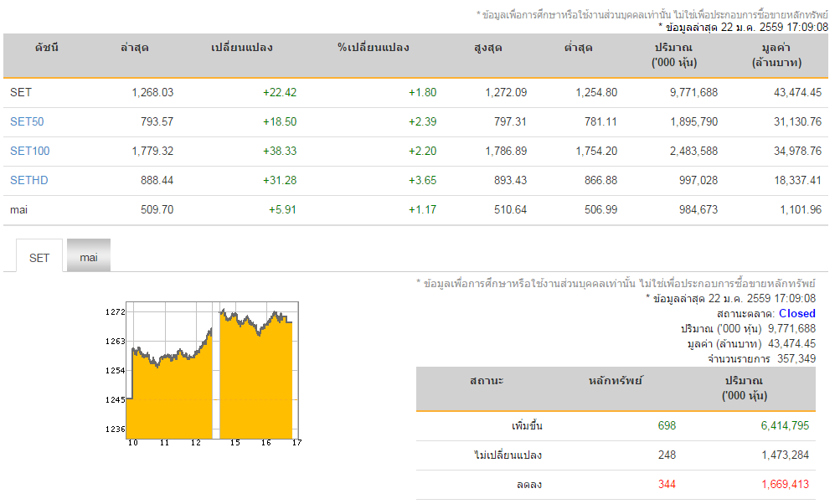Click the SET index name cell
This screenshot has width=840, height=504.
[21, 92]
